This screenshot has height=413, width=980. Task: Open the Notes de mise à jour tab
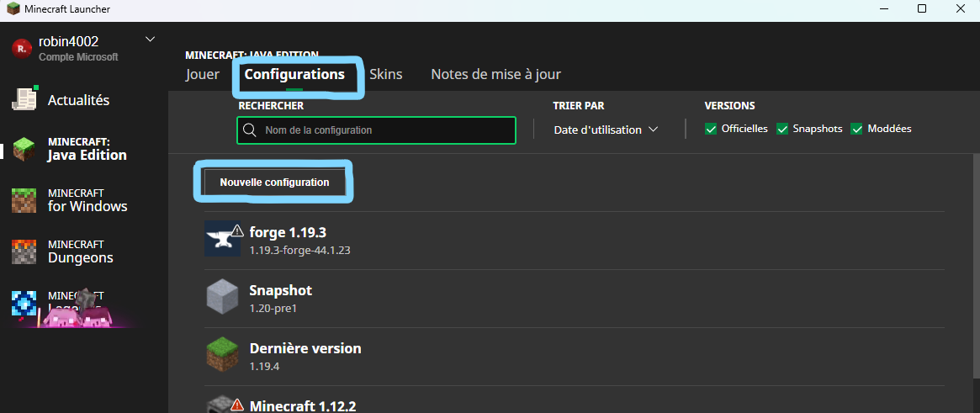coord(495,74)
